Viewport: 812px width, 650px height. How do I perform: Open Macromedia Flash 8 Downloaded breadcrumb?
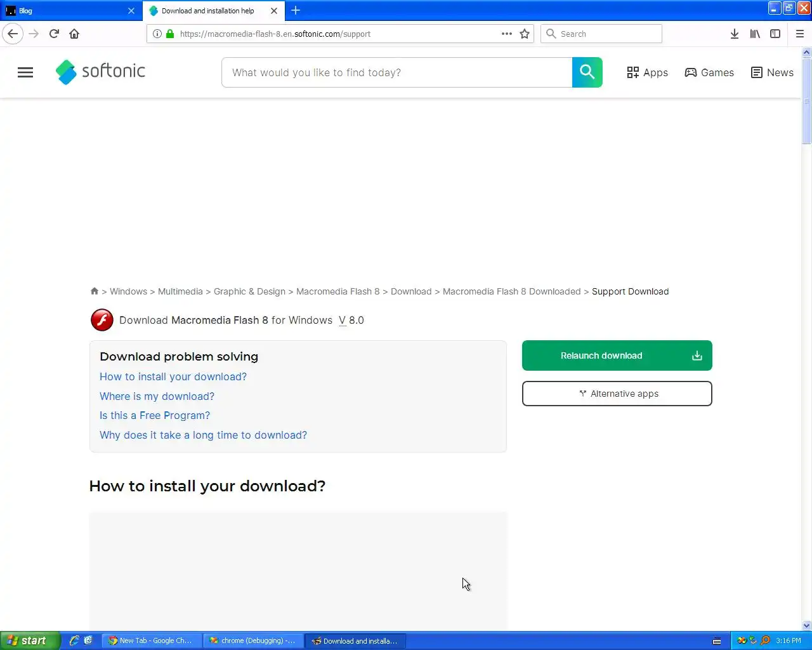pos(511,291)
